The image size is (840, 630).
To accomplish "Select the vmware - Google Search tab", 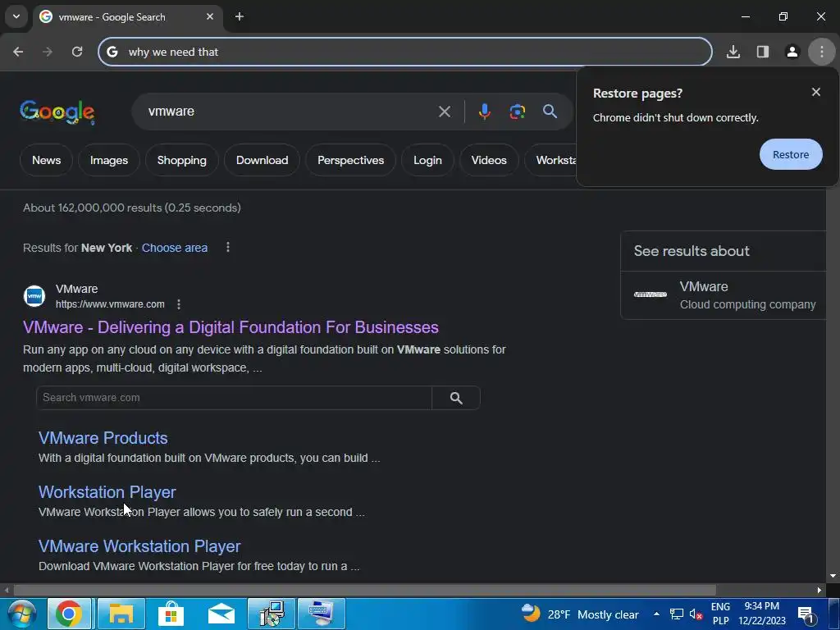I will [x=127, y=16].
